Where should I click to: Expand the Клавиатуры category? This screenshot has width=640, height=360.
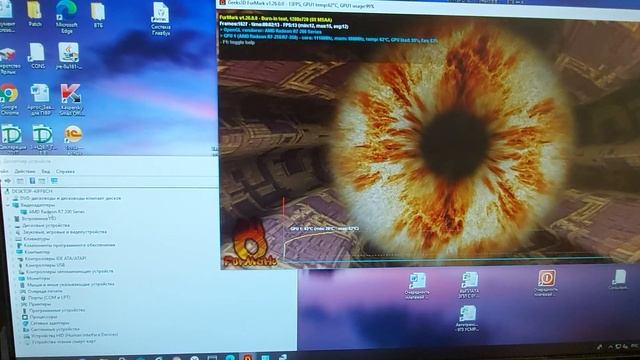click(11, 239)
